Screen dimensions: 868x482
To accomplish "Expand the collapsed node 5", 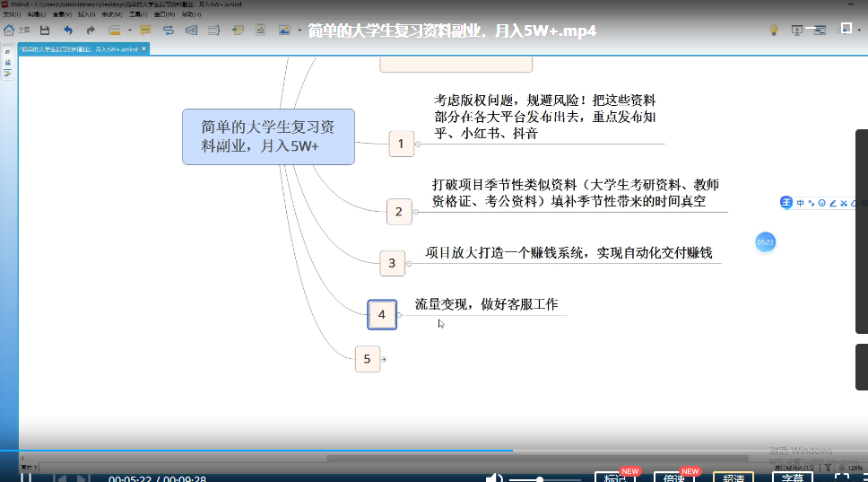I will 384,360.
